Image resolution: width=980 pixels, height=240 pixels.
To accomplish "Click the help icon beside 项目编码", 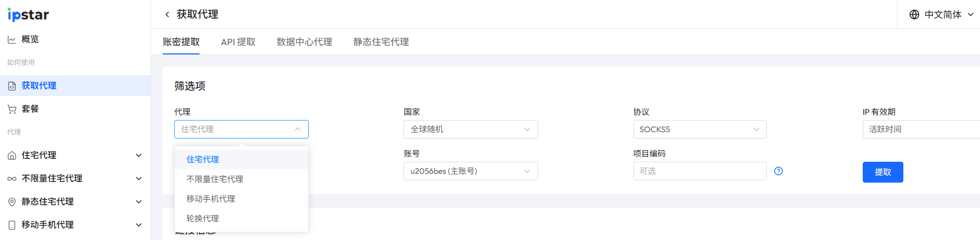I will coord(779,171).
